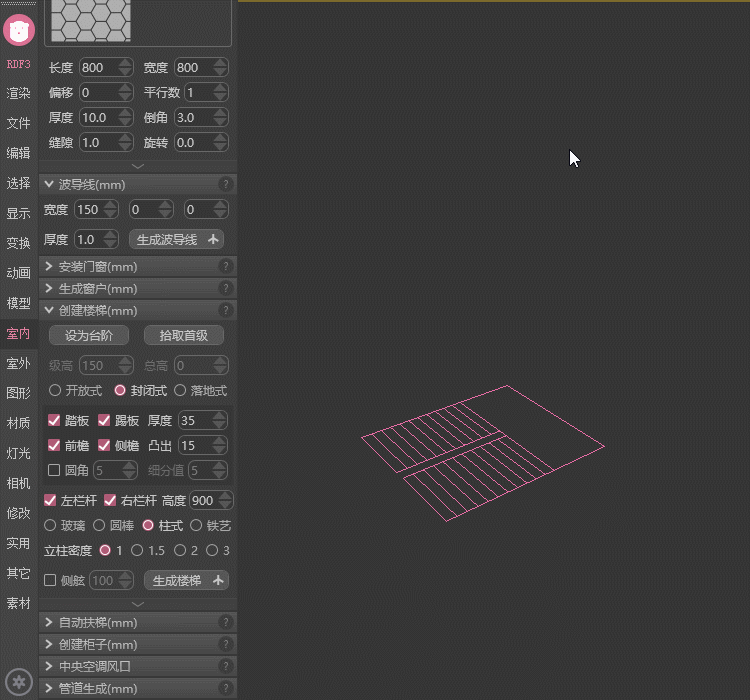
Task: Uncheck the 踢板 checkbox
Action: click(x=104, y=420)
